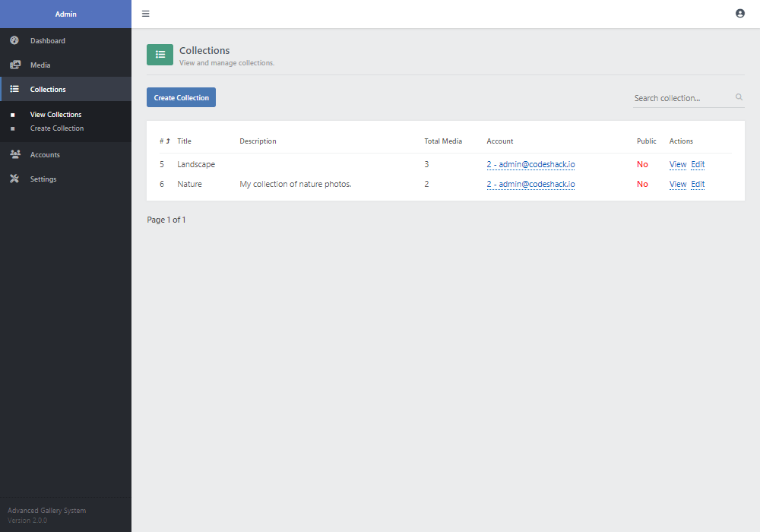Edit the Landscape collection
Screen dimensions: 760x532
click(698, 164)
